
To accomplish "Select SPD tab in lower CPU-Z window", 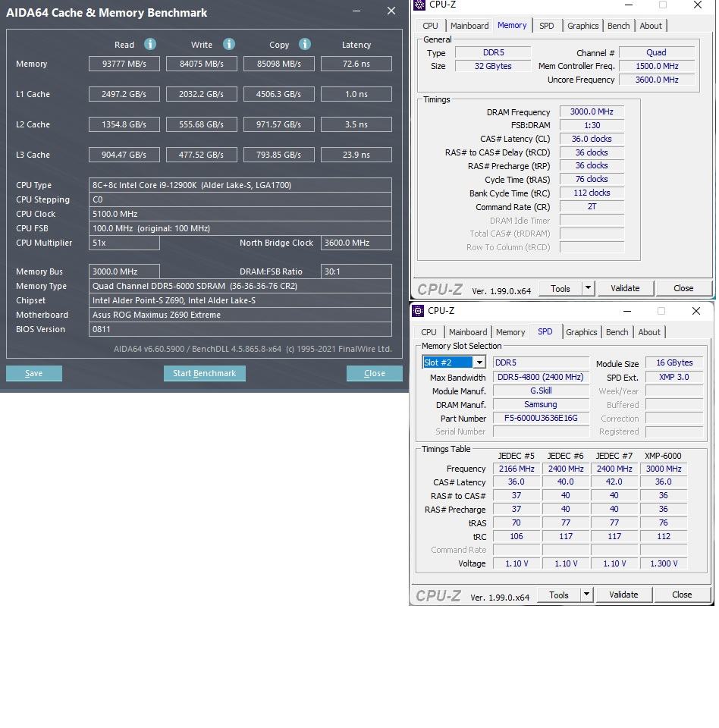I will (x=545, y=331).
